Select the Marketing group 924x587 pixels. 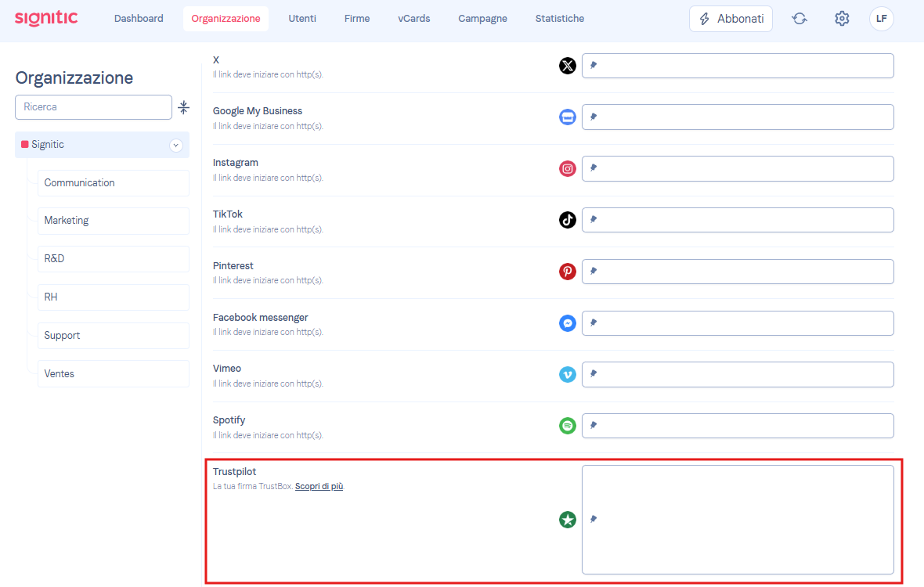pyautogui.click(x=113, y=221)
